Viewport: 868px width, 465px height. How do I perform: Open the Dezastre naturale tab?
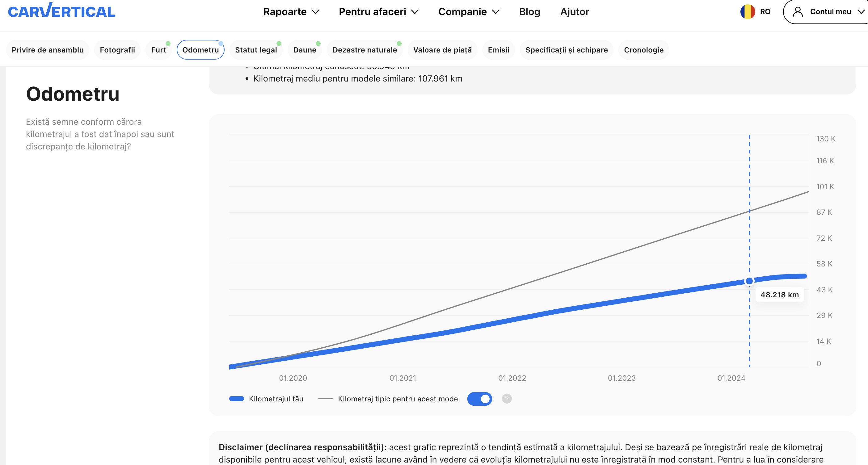[x=364, y=50]
